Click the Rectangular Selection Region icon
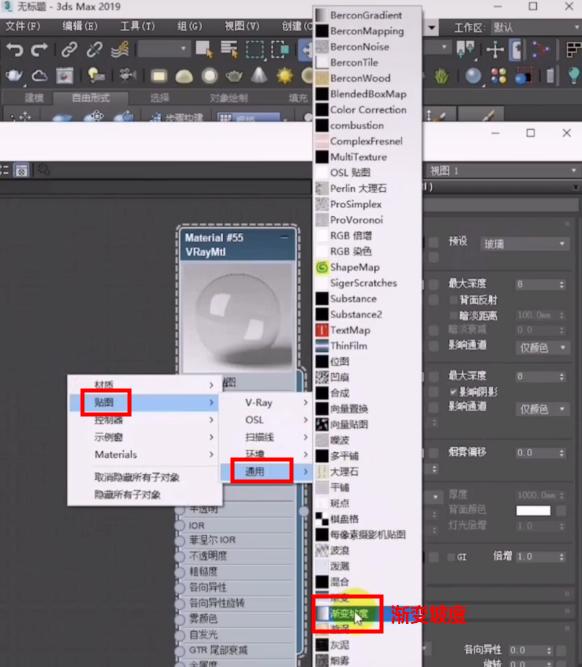 (255, 50)
